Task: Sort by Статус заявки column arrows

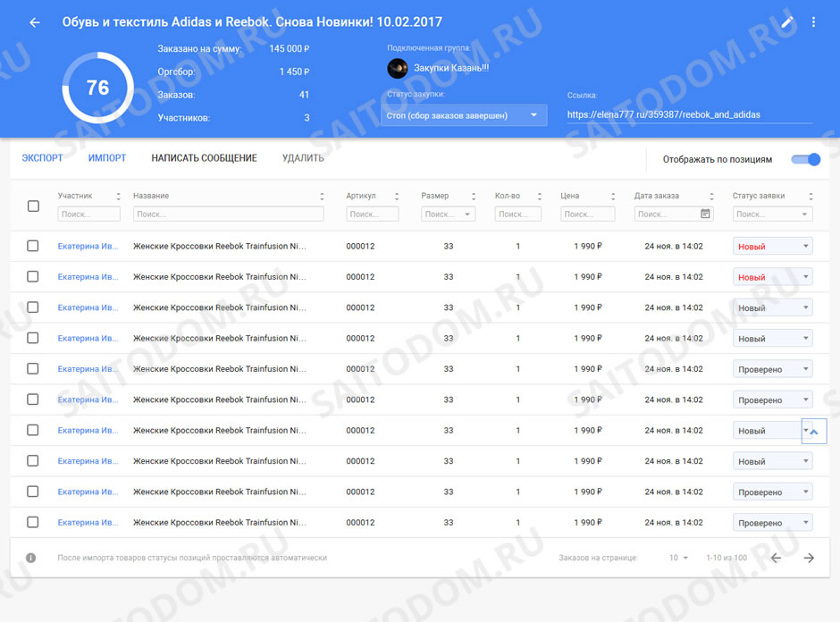Action: (x=811, y=196)
